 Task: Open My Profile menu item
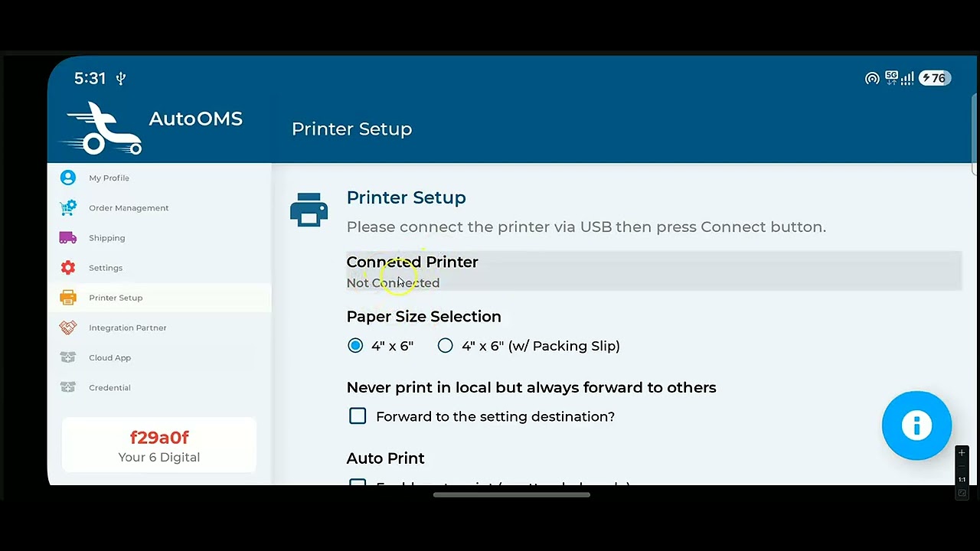(x=159, y=178)
